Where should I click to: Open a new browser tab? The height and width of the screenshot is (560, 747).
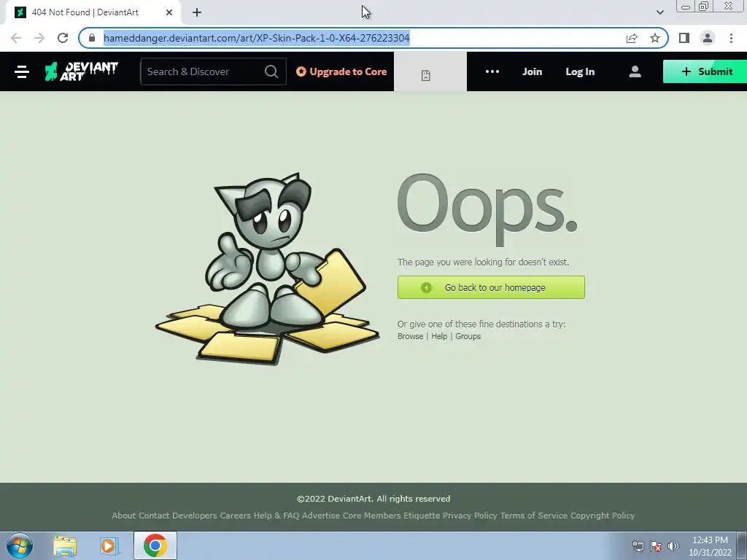click(x=197, y=12)
